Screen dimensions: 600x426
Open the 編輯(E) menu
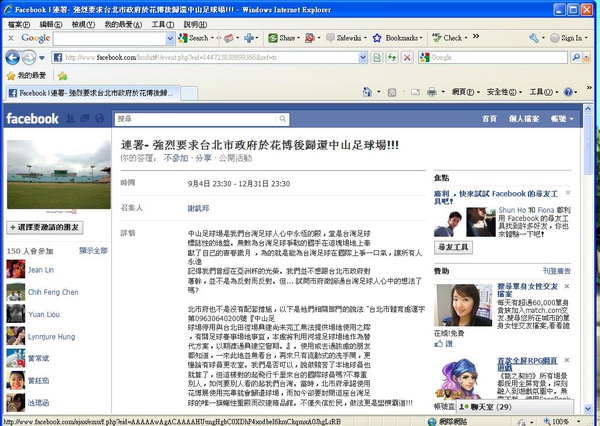pos(51,24)
